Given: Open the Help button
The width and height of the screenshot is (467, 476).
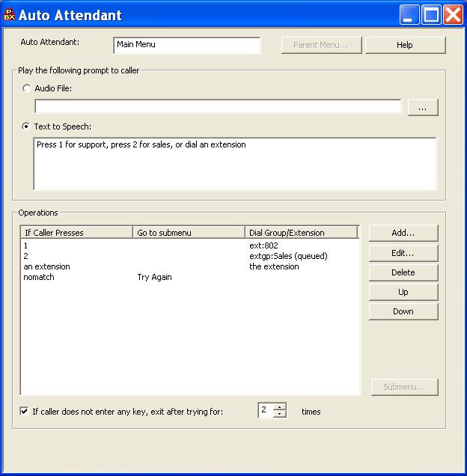Looking at the screenshot, I should tap(405, 45).
